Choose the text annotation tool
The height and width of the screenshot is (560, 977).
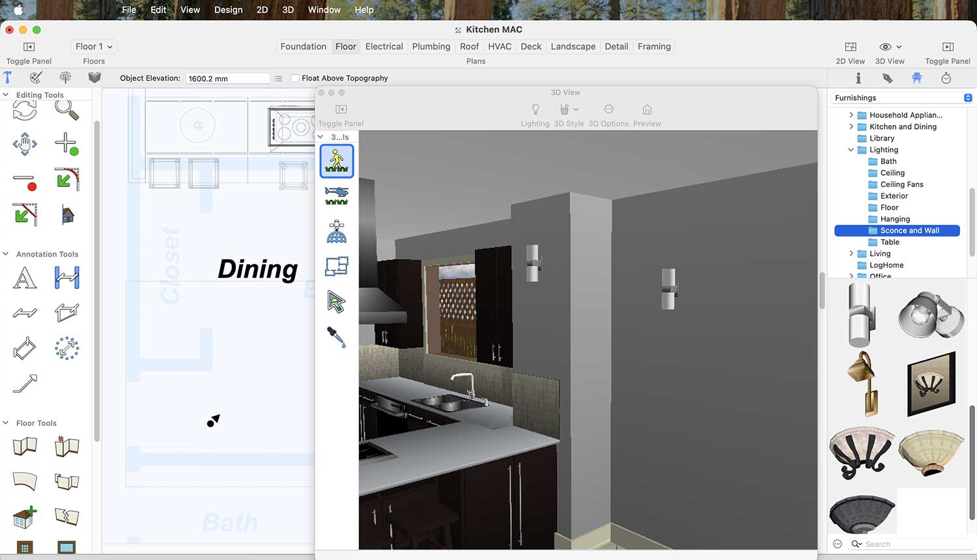tap(25, 278)
